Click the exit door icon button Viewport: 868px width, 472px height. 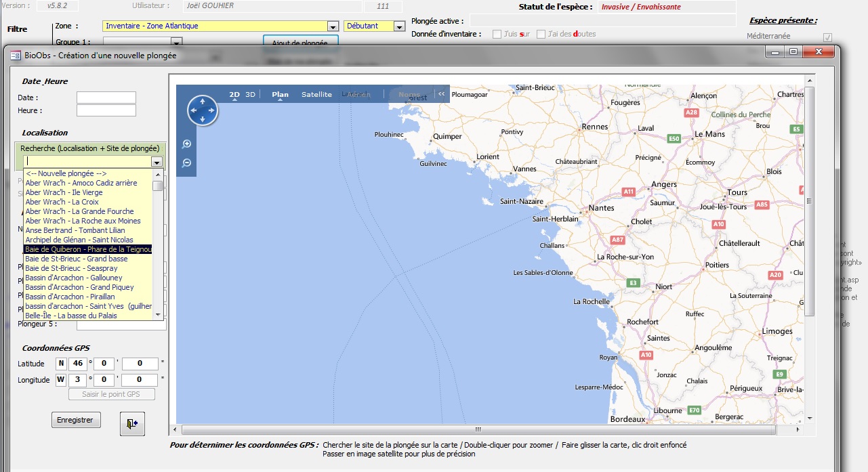(132, 423)
